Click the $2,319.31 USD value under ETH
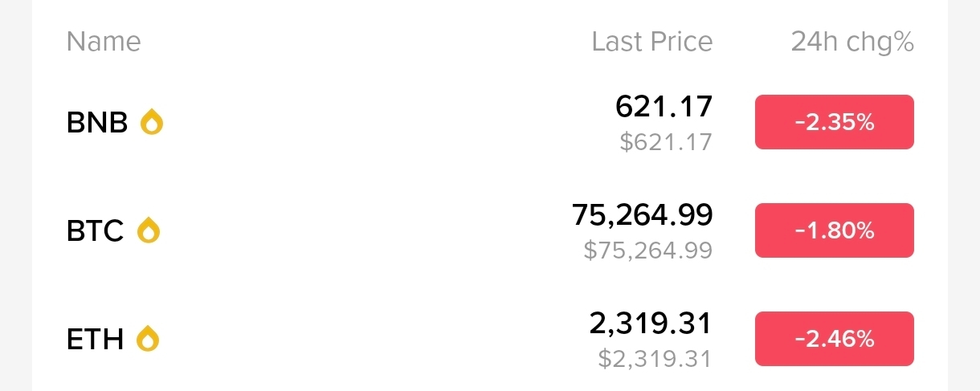This screenshot has height=391, width=980. (655, 358)
